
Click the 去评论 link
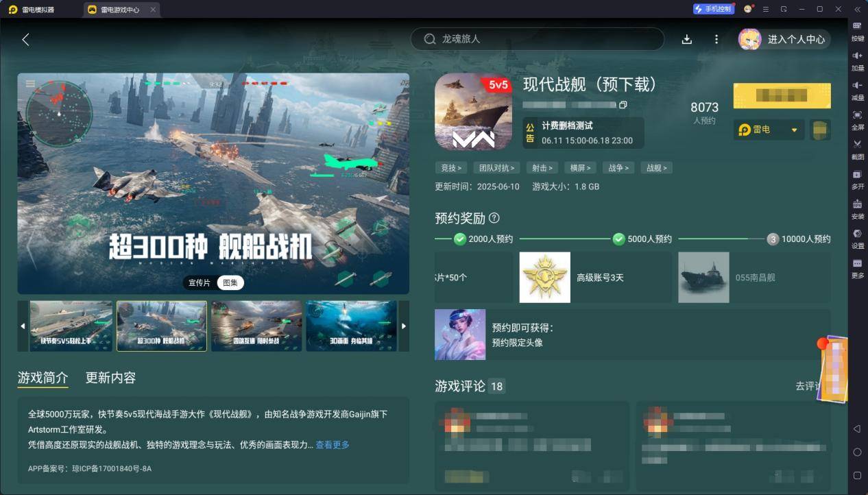click(809, 386)
